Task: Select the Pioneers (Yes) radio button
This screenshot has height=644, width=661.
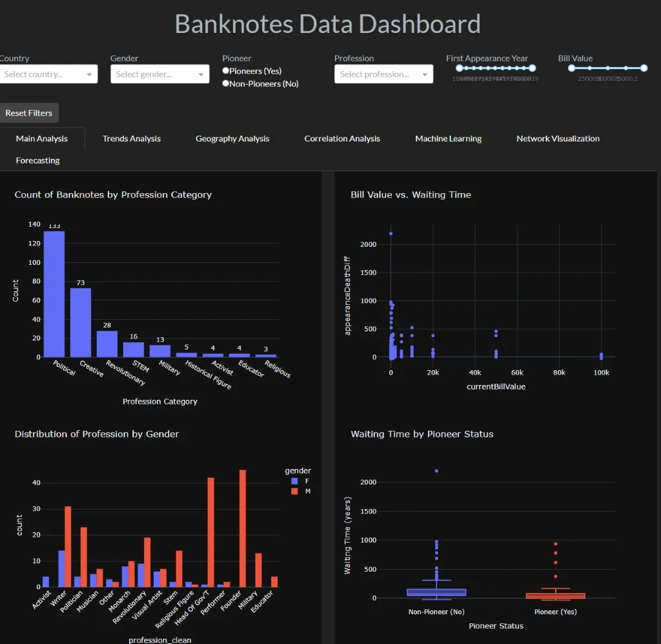Action: coord(226,71)
